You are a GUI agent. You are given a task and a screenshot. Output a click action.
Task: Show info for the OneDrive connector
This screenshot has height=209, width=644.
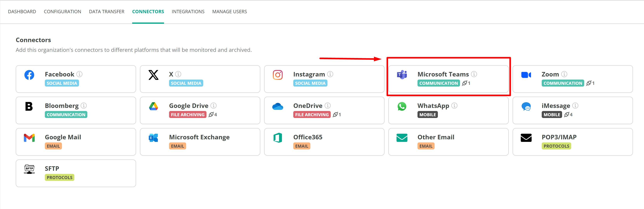(327, 106)
